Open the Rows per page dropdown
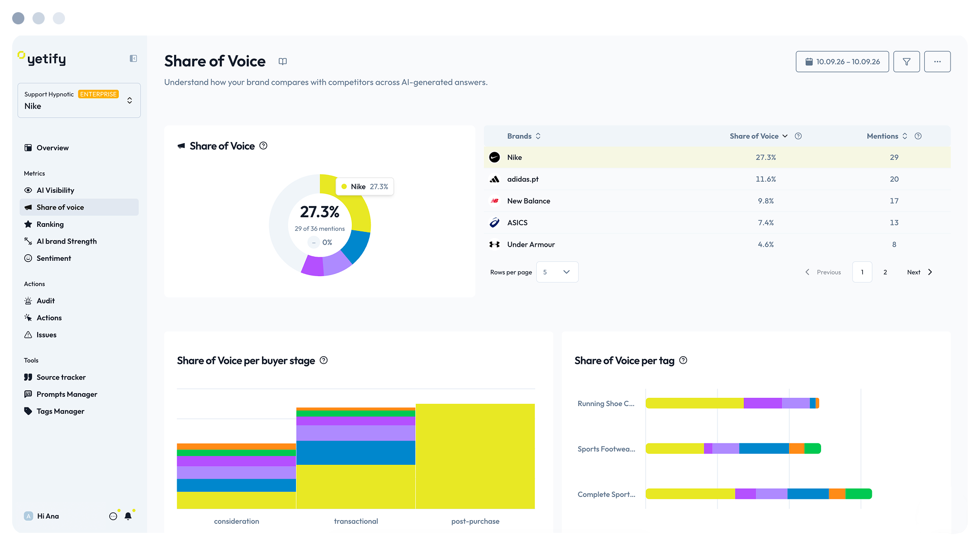This screenshot has width=980, height=546. [557, 272]
